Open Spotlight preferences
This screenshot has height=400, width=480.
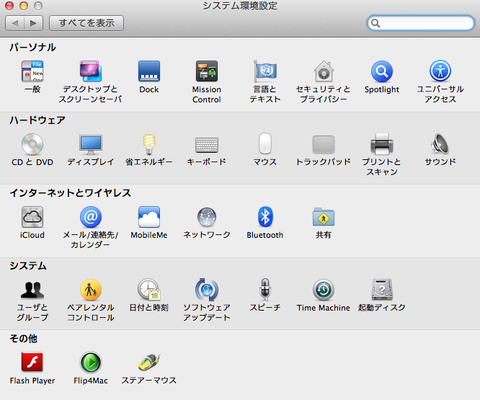coord(382,71)
